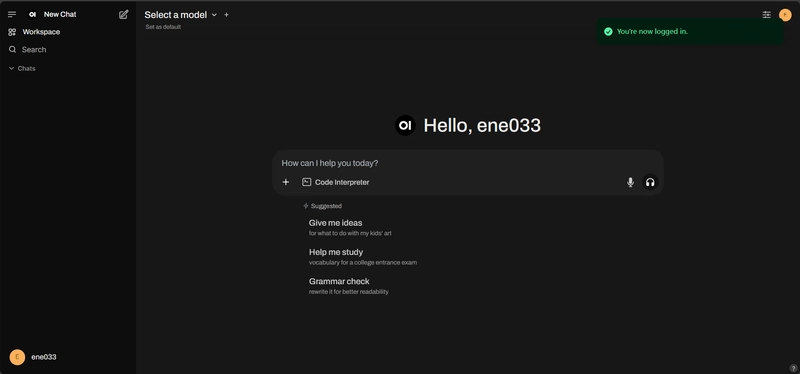Viewport: 800px width, 374px height.
Task: Toggle the sidebar with hamburger icon
Action: 12,14
